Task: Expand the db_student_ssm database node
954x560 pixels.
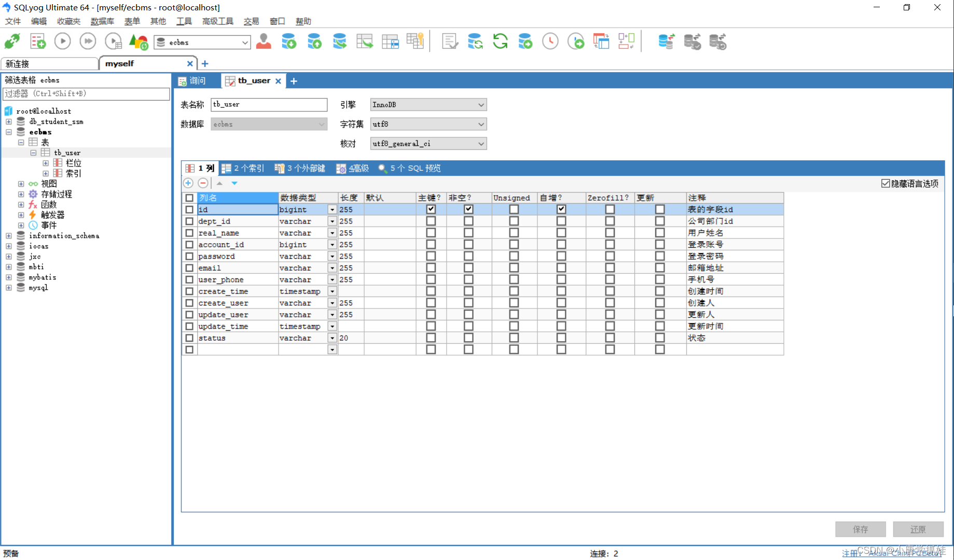Action: (x=9, y=121)
